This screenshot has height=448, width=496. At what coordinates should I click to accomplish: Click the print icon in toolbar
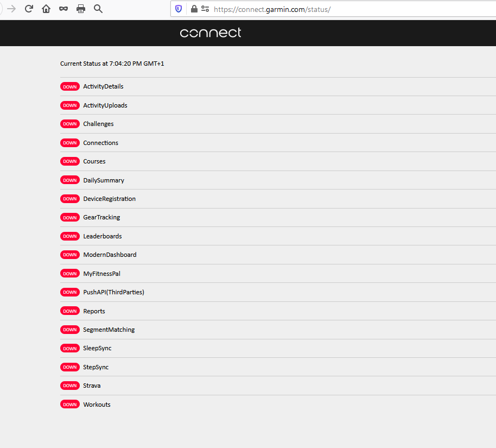[81, 9]
